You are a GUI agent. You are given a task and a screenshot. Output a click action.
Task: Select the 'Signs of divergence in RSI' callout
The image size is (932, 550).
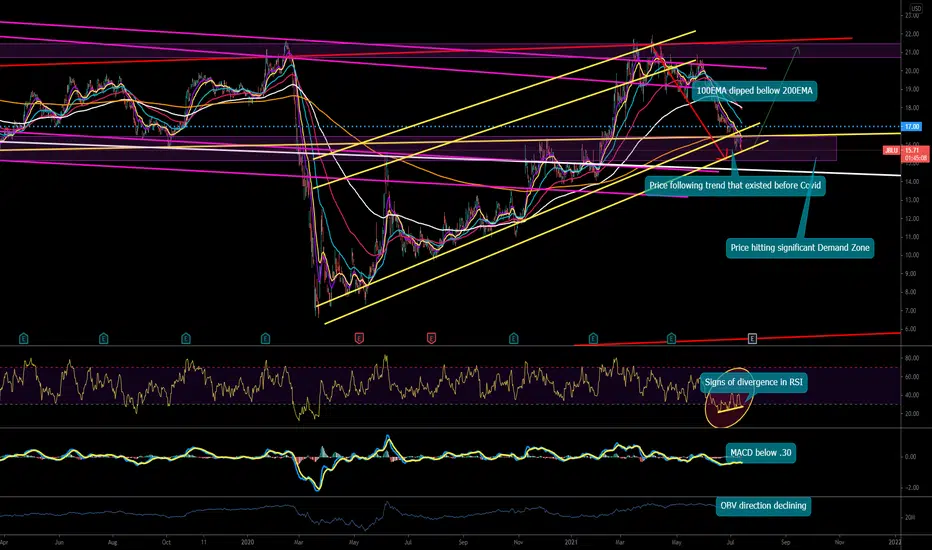753,382
